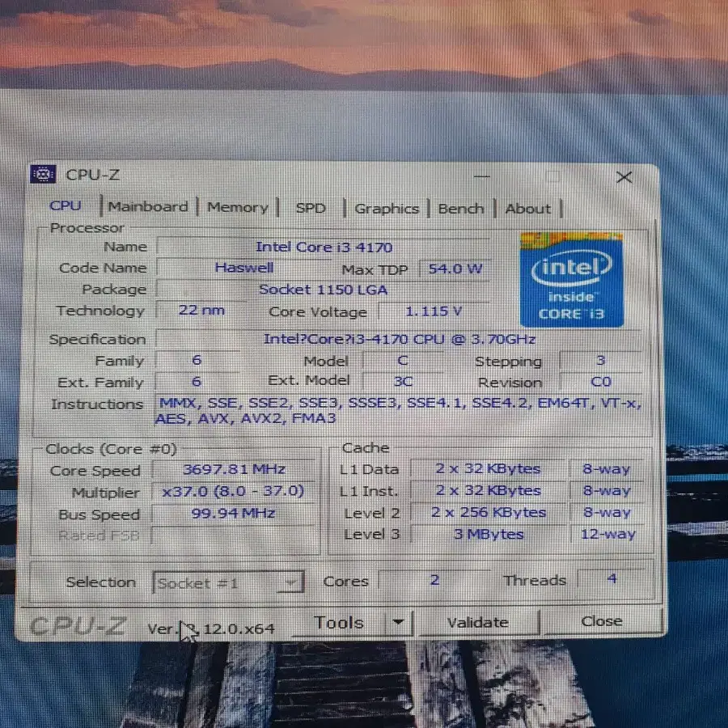Viewport: 728px width, 728px height.
Task: Select the CPU tab
Action: (x=66, y=205)
